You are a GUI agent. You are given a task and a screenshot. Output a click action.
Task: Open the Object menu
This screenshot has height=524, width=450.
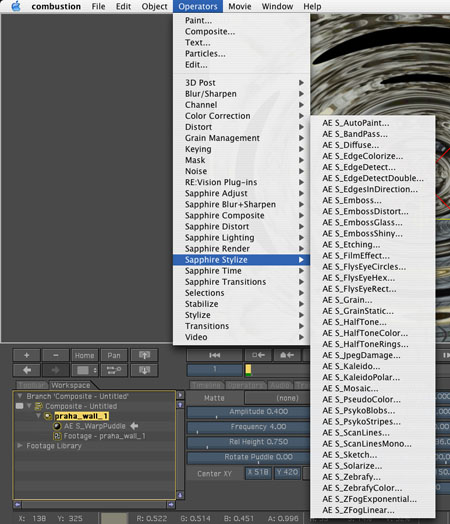click(154, 6)
